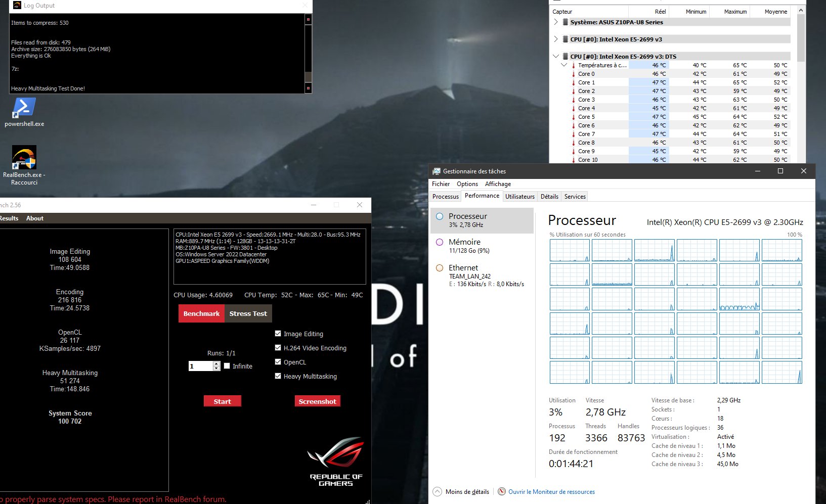
Task: Maximize the Task Manager window
Action: [780, 171]
